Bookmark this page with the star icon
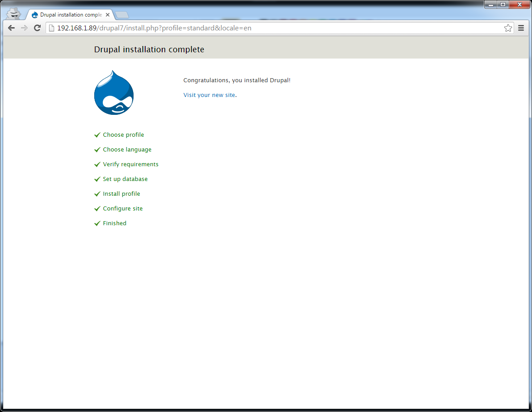Viewport: 532px width, 412px height. (x=508, y=28)
